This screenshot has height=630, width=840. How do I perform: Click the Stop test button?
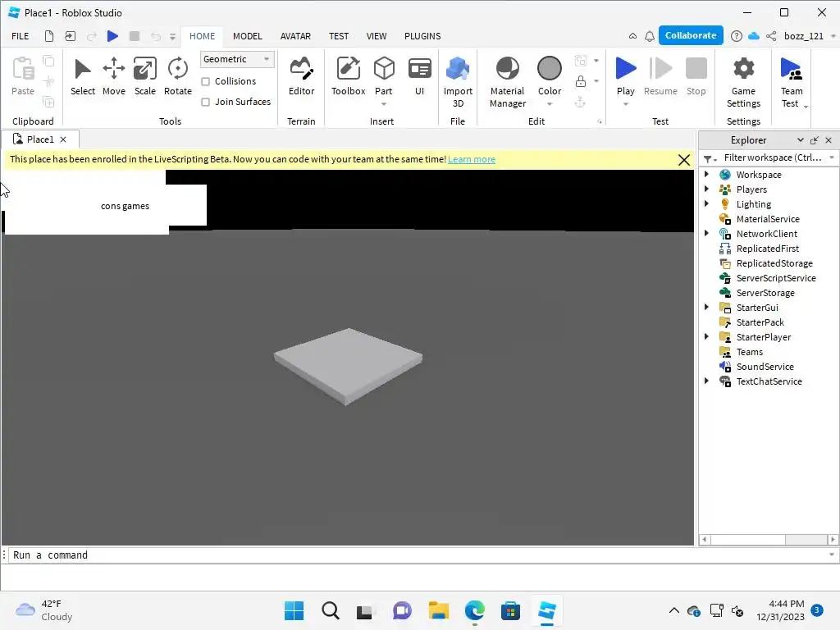[696, 76]
